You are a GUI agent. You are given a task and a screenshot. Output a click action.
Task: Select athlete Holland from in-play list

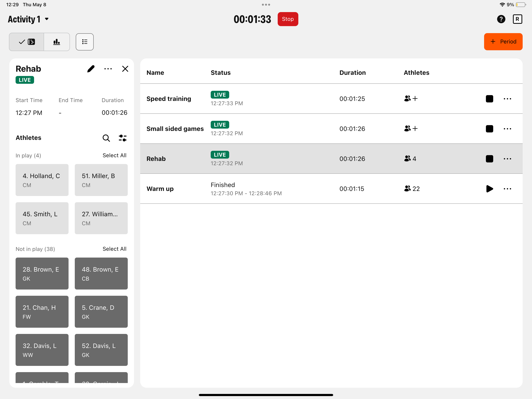(42, 180)
